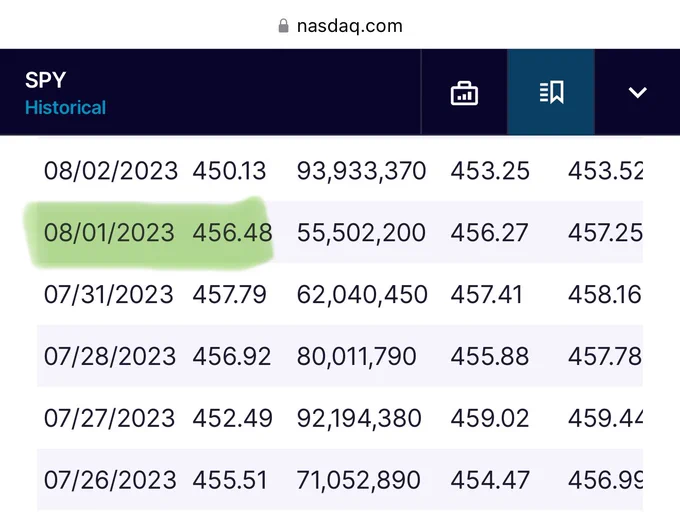
Task: Click high price 458.16
Action: 605,294
